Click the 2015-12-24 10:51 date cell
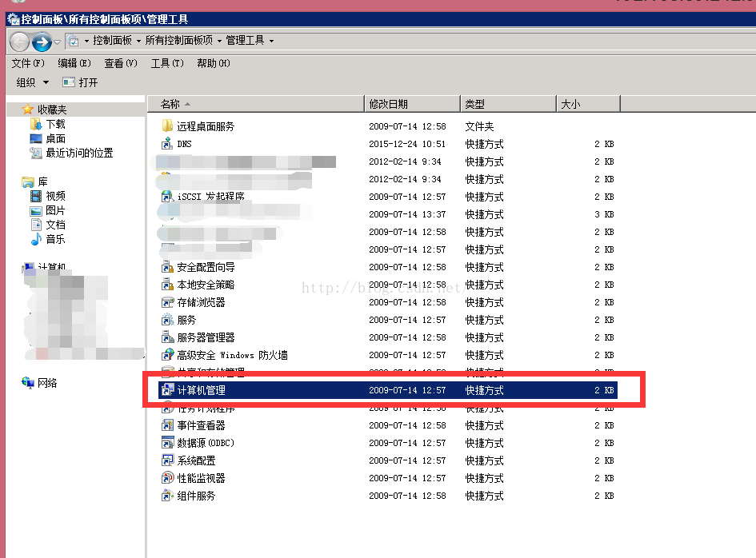The width and height of the screenshot is (756, 558). click(x=407, y=144)
